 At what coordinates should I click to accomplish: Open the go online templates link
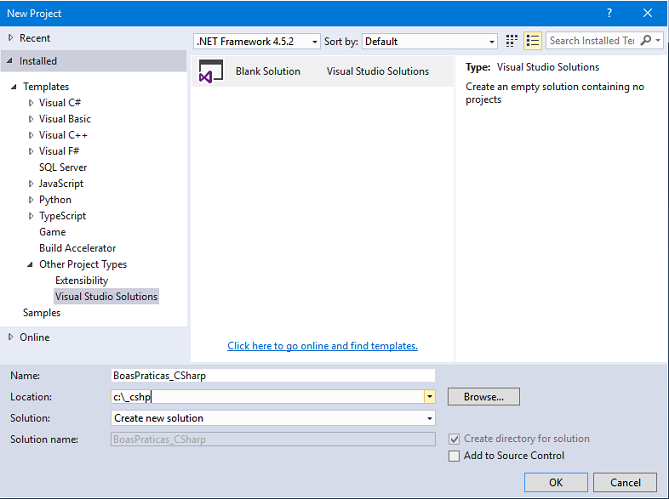coord(322,346)
